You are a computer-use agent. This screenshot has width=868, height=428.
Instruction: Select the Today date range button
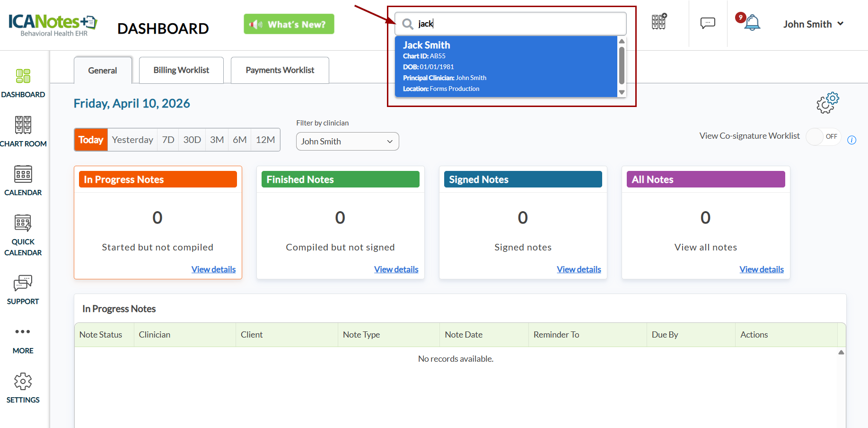(x=91, y=140)
